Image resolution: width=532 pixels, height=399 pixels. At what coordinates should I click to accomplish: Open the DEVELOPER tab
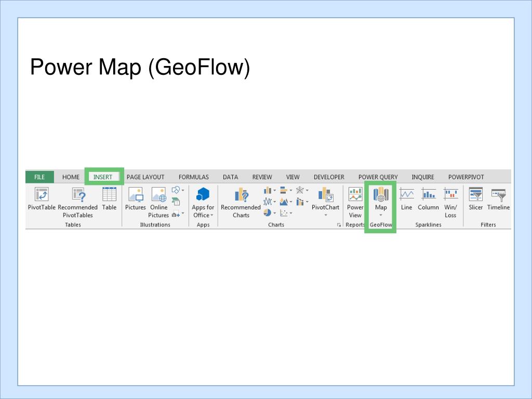(329, 177)
